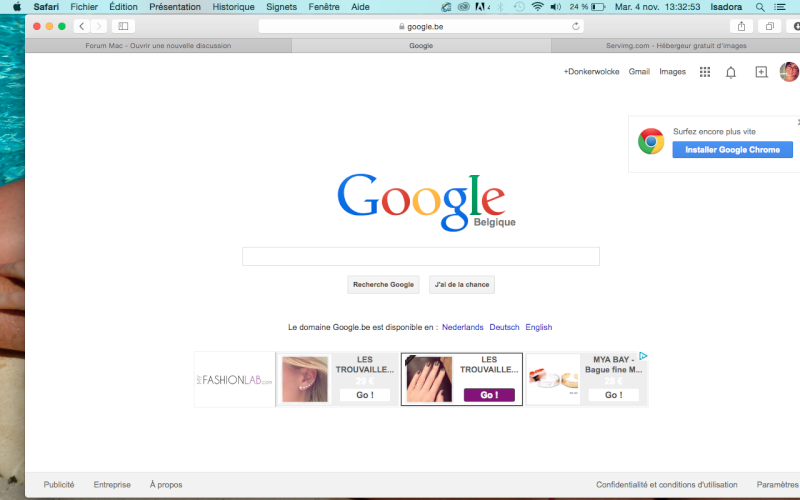The height and width of the screenshot is (500, 800).
Task: Click the nail polish hand image ad
Action: (x=429, y=379)
